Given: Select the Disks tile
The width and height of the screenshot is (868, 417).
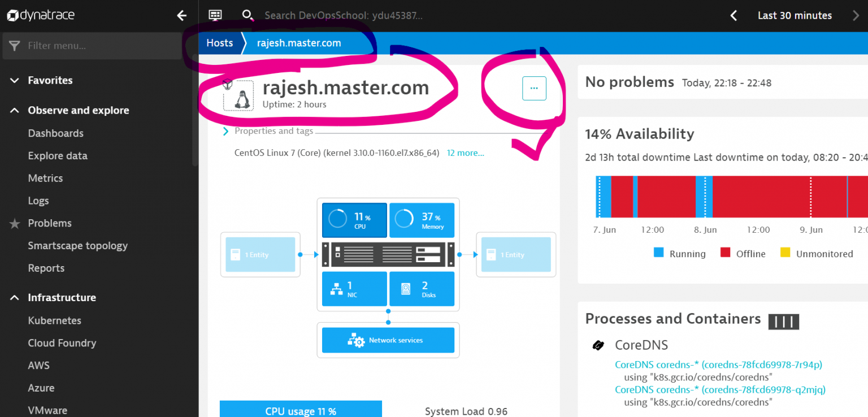Looking at the screenshot, I should (422, 289).
